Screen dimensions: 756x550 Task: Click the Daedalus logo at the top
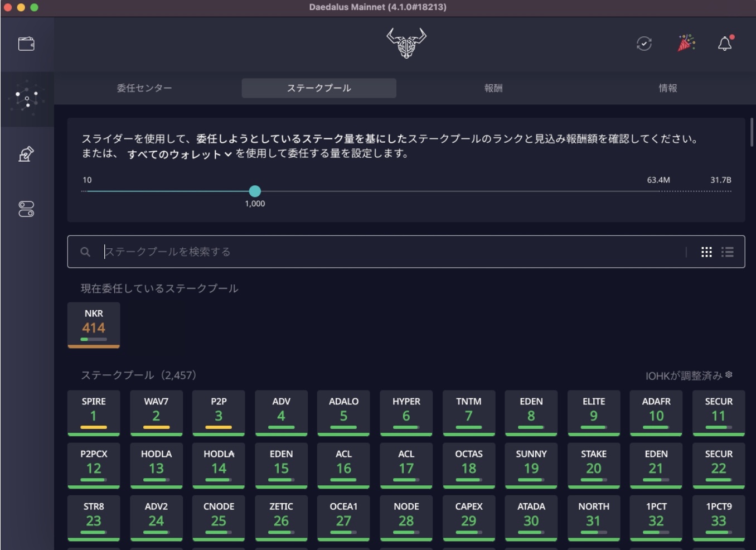point(405,42)
